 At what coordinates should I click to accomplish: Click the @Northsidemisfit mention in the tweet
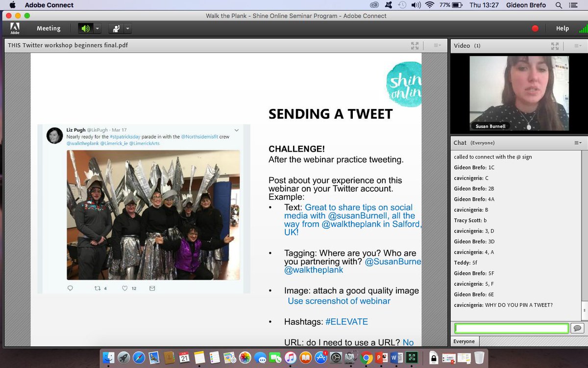(x=198, y=137)
